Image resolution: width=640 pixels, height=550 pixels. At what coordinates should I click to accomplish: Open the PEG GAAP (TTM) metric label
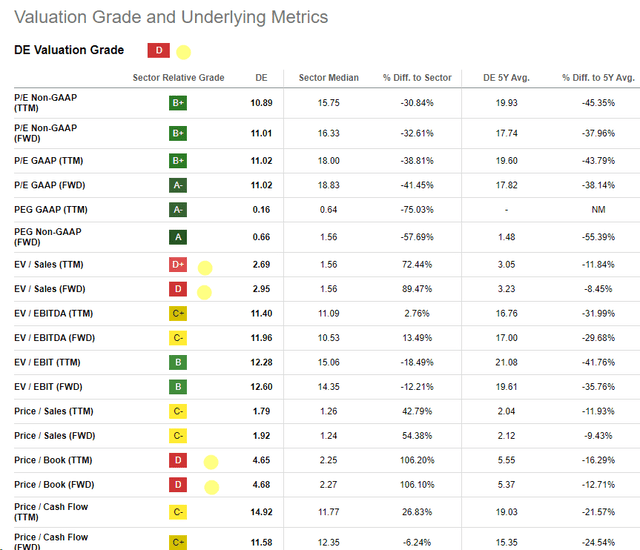(51, 210)
